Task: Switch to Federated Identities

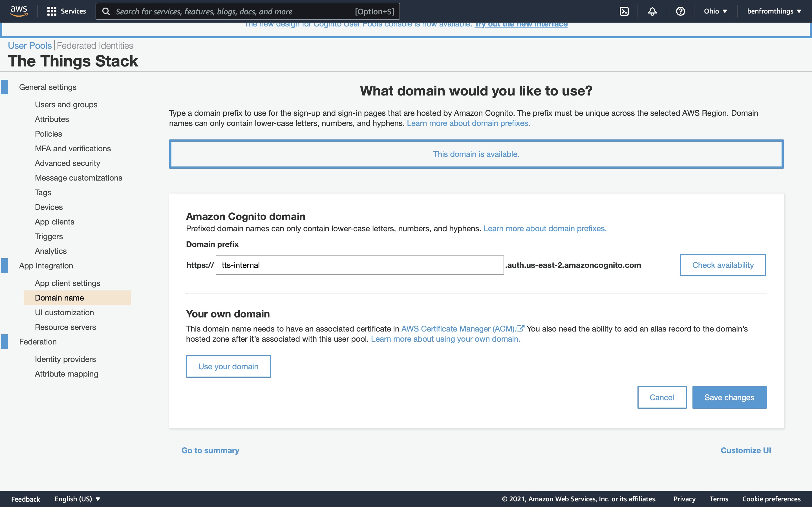Action: (95, 46)
